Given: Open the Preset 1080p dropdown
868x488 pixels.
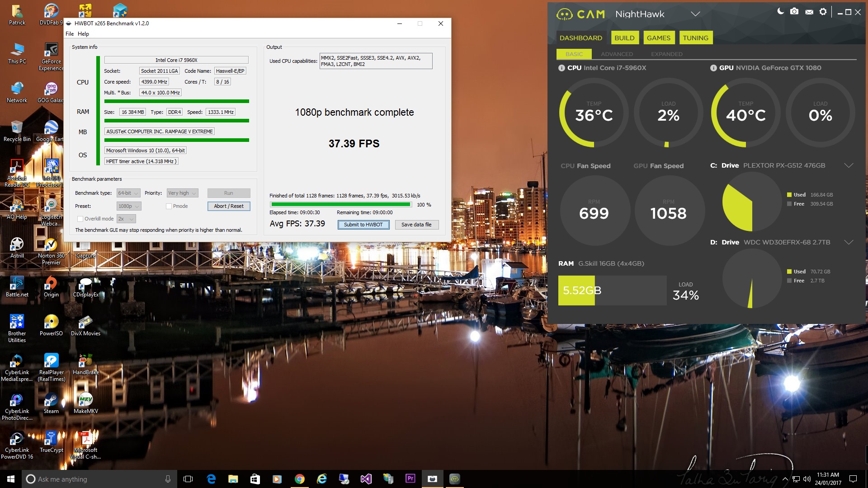Looking at the screenshot, I should coord(129,206).
